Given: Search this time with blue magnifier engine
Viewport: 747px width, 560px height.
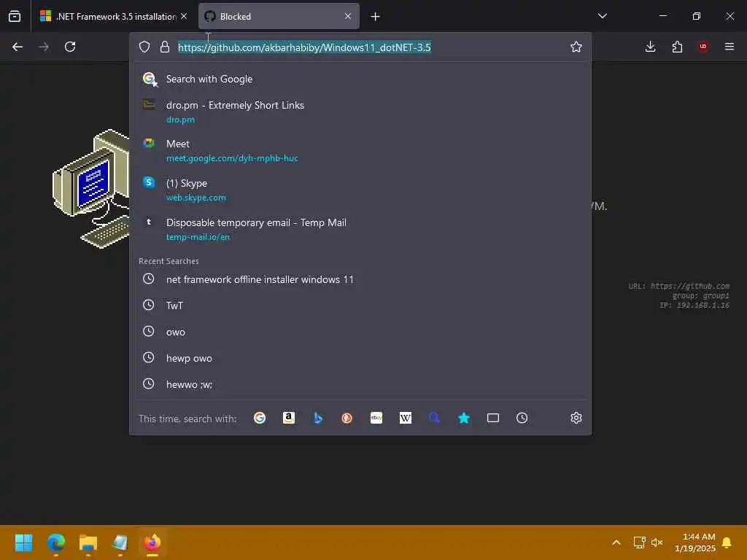Looking at the screenshot, I should pyautogui.click(x=435, y=418).
